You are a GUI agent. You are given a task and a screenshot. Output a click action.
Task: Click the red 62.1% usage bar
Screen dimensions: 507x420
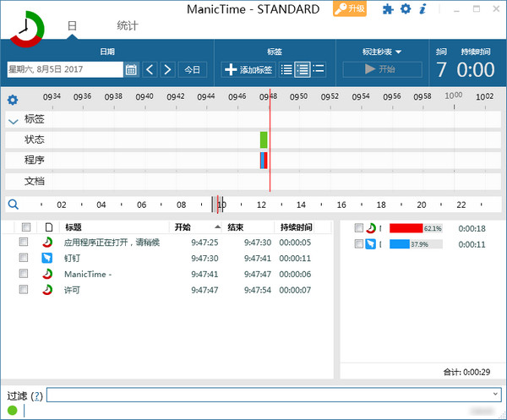(x=406, y=228)
